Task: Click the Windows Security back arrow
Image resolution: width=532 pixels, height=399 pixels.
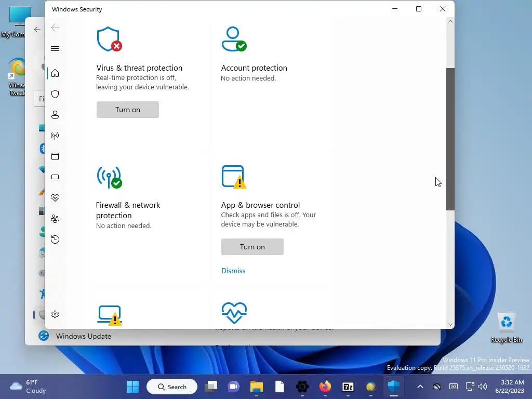Action: pyautogui.click(x=55, y=28)
